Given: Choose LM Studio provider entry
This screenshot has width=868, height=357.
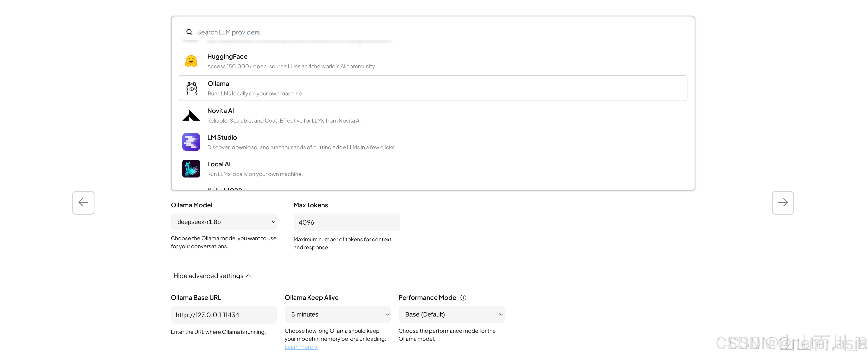Looking at the screenshot, I should point(301,142).
